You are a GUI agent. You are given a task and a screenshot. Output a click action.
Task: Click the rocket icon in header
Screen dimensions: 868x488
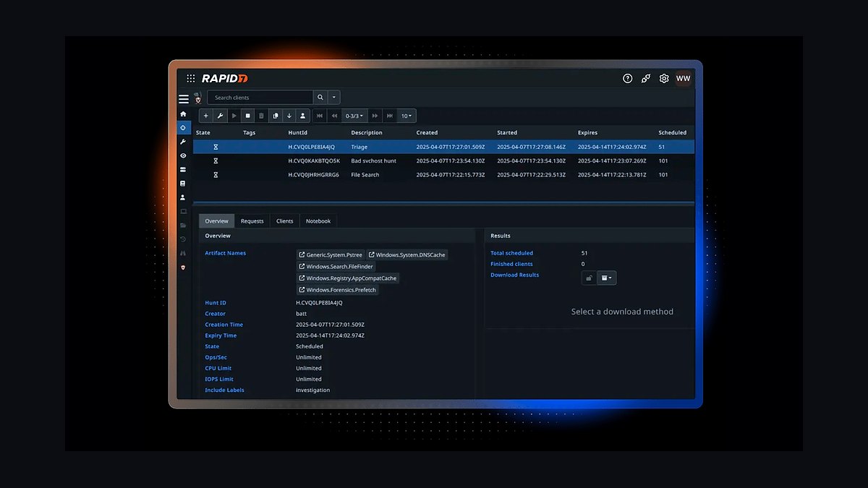646,78
